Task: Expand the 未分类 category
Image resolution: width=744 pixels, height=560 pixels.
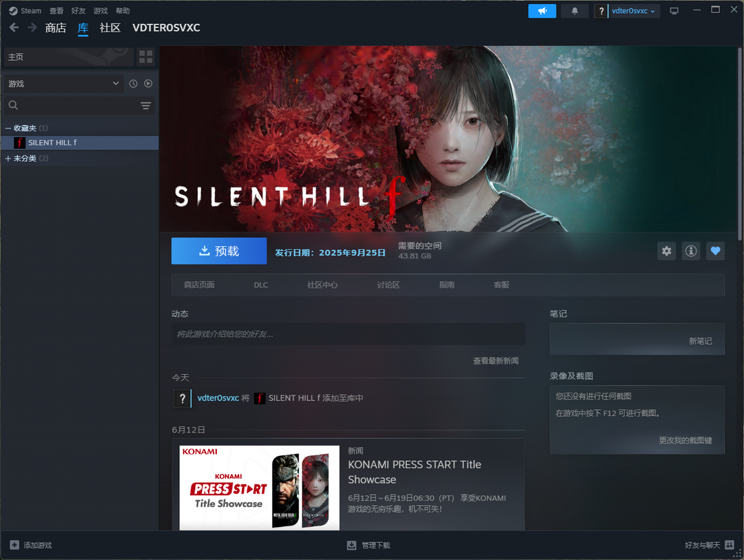Action: pos(8,158)
